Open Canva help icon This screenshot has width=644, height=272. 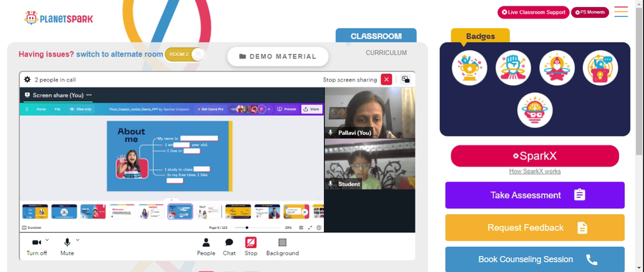coord(319,227)
